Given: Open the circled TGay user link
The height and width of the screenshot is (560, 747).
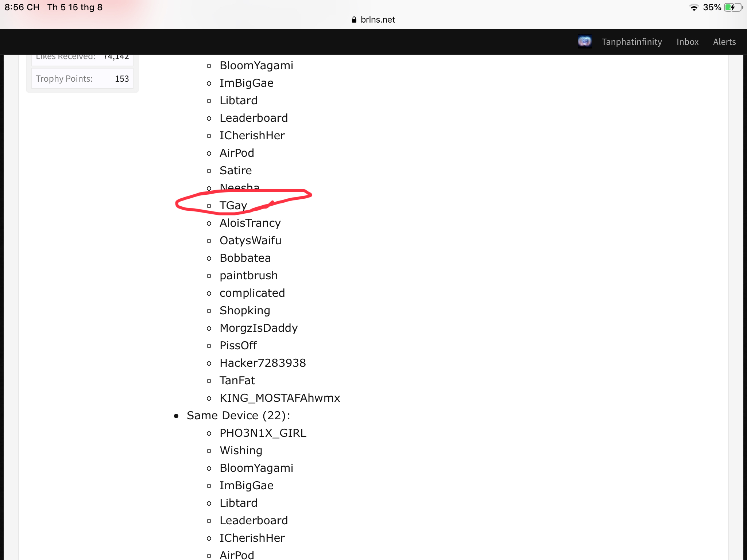Looking at the screenshot, I should click(233, 206).
